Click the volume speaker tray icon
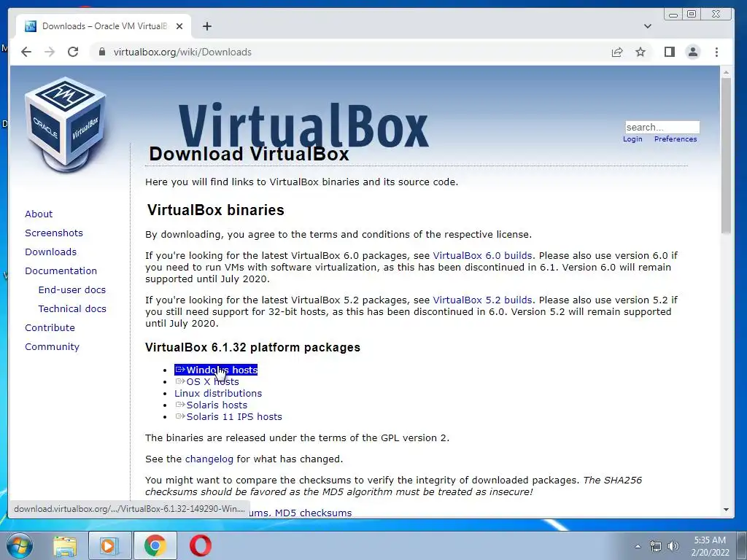This screenshot has height=560, width=747. coord(673,546)
